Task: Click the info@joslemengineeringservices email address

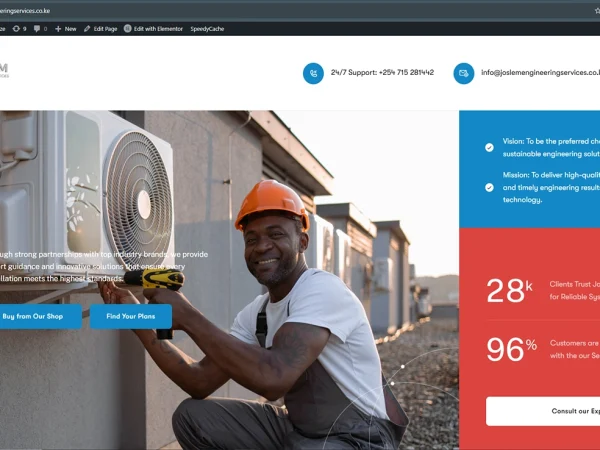Action: [540, 73]
